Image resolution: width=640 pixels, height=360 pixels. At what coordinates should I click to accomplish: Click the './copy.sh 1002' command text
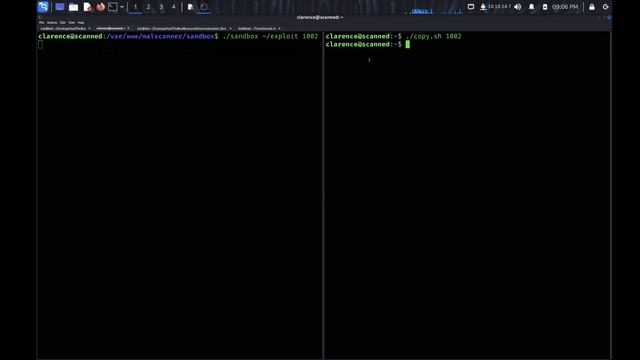coord(433,36)
